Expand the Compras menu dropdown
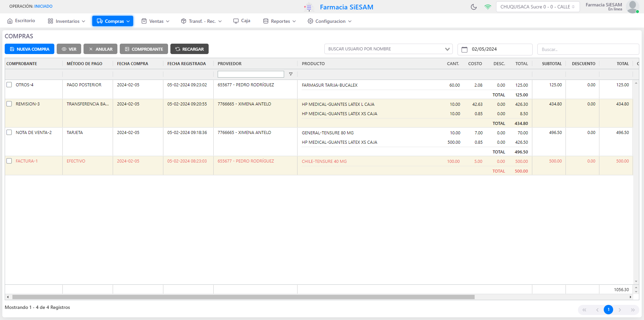 (113, 21)
